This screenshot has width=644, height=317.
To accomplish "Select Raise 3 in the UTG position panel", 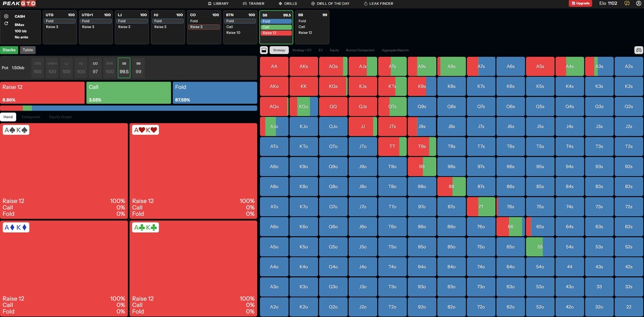I will tap(60, 27).
